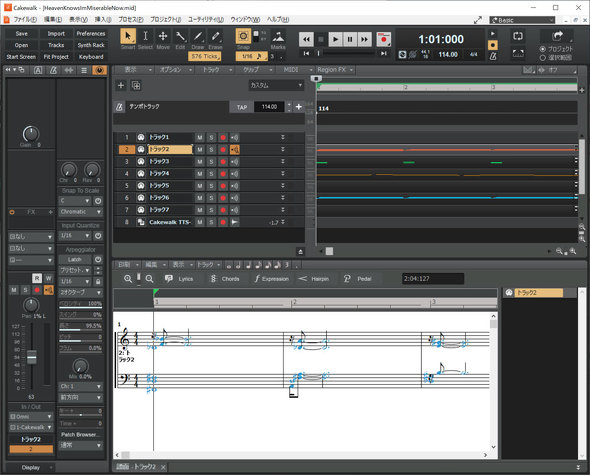Click the tempo track metronome icon

(119, 107)
